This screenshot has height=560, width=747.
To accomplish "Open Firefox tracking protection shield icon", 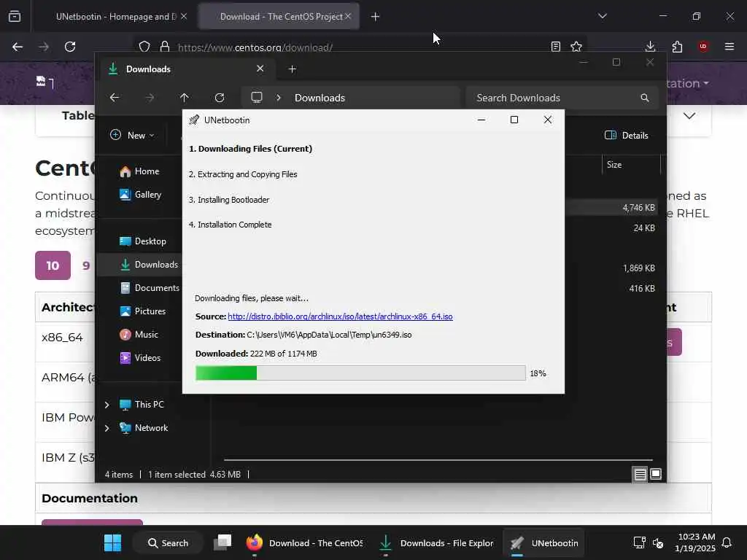I will [144, 47].
